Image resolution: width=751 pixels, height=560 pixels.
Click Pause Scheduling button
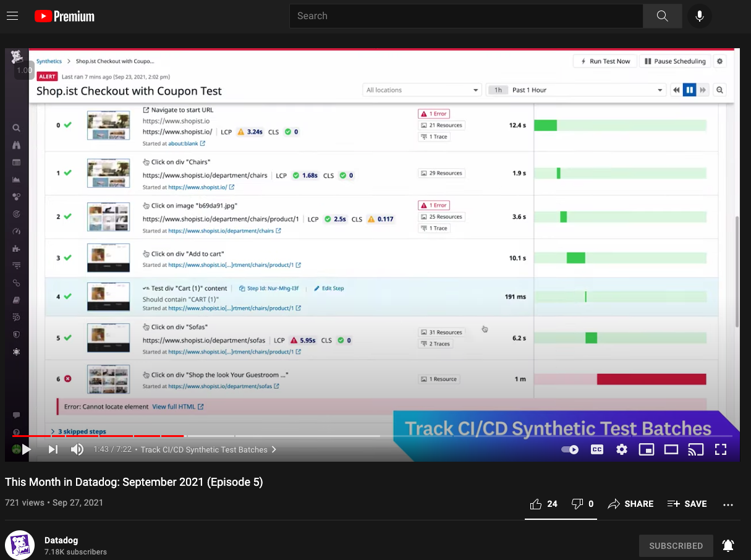674,61
